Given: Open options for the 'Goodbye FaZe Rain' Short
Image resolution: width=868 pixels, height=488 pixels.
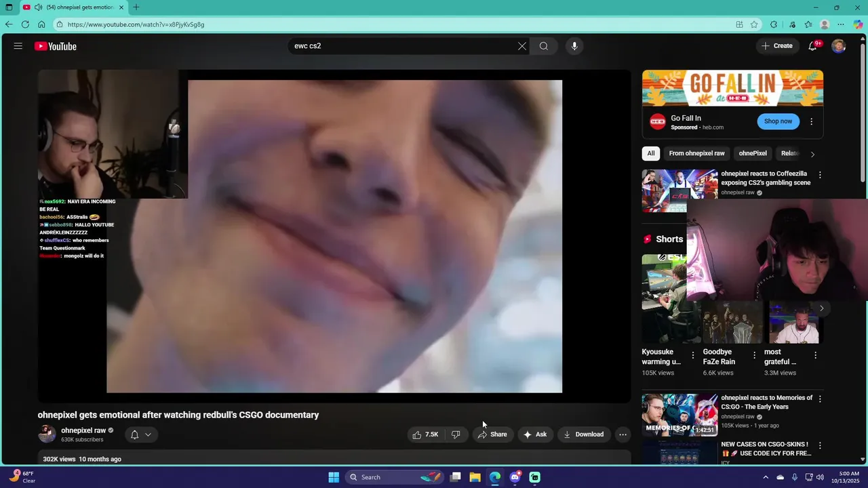Looking at the screenshot, I should [754, 355].
